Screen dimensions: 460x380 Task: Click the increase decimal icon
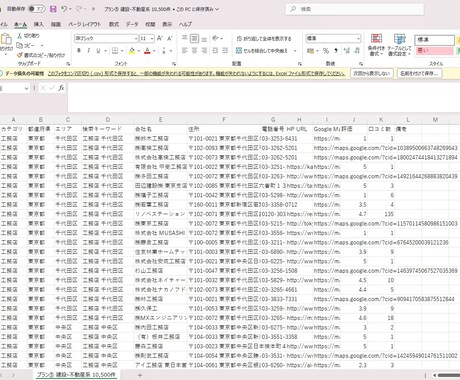click(347, 51)
